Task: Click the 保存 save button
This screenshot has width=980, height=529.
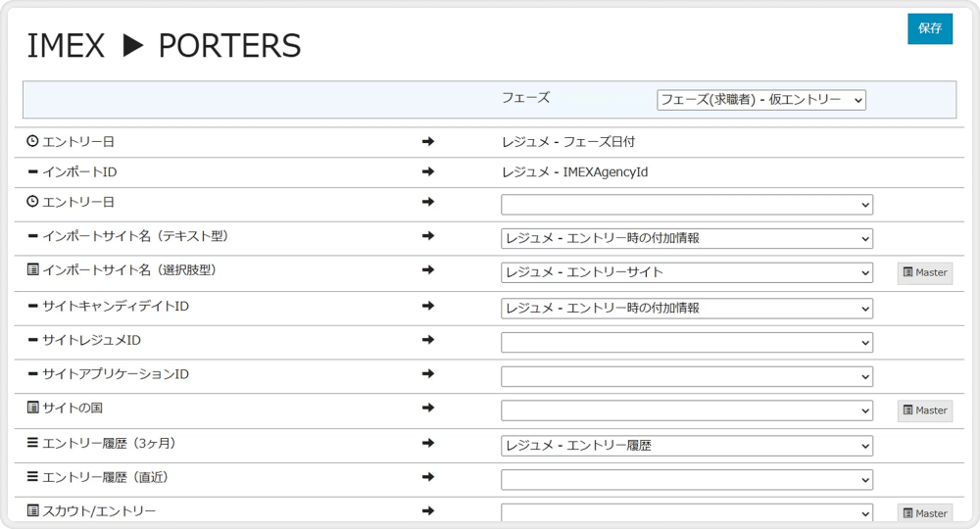Action: point(929,28)
